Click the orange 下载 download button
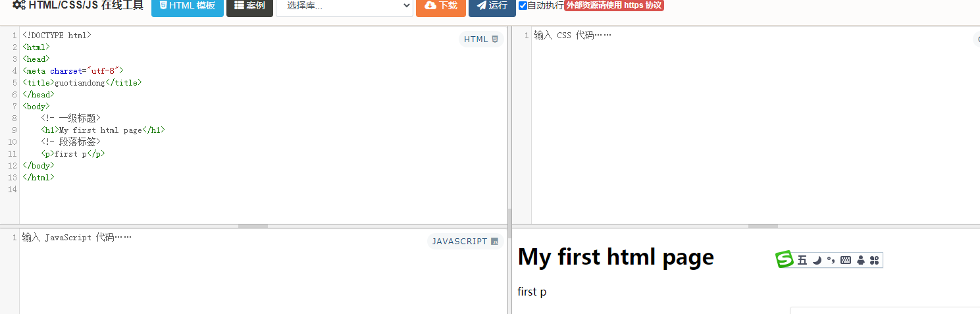This screenshot has height=314, width=980. (x=441, y=6)
